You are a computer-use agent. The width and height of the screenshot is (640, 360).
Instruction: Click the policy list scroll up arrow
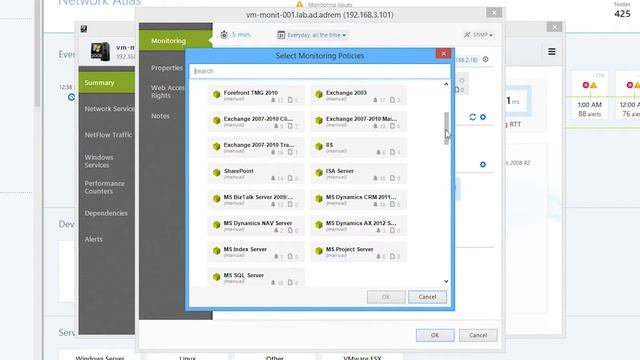(x=446, y=84)
